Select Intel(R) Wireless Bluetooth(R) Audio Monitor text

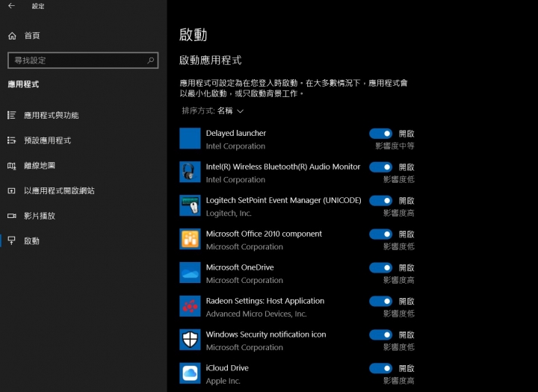click(283, 167)
